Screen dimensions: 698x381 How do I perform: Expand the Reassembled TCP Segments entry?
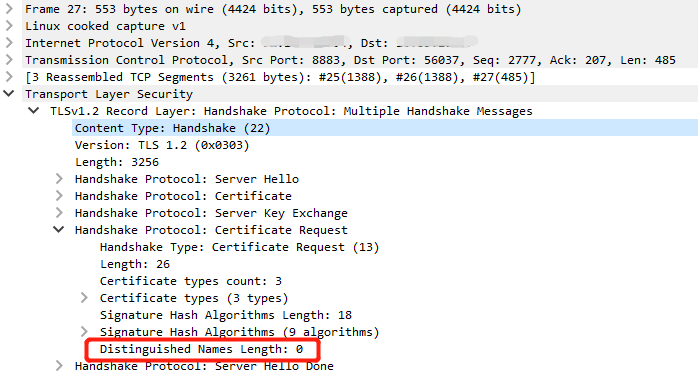pyautogui.click(x=9, y=77)
